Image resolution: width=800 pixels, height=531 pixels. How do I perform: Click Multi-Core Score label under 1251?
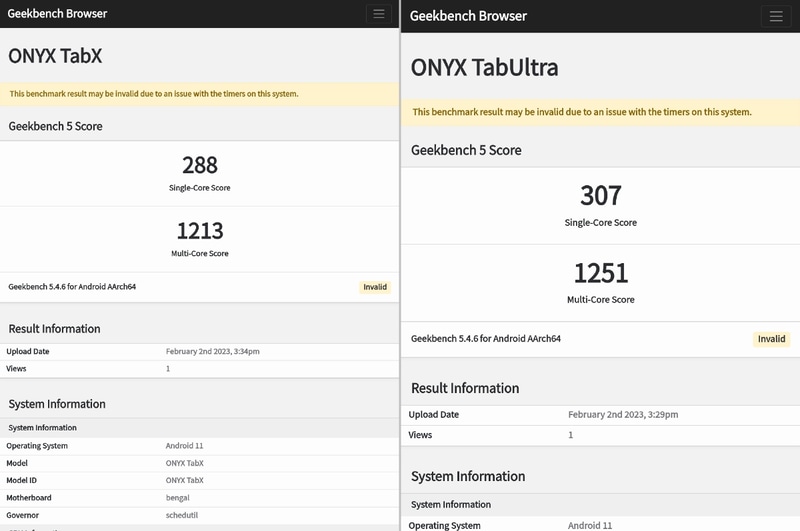click(601, 300)
